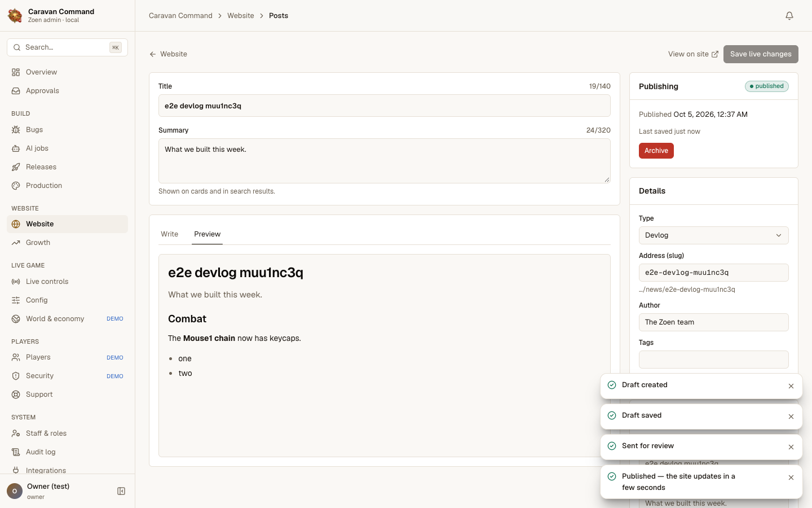Edit the Address slug field
The width and height of the screenshot is (812, 508).
714,273
